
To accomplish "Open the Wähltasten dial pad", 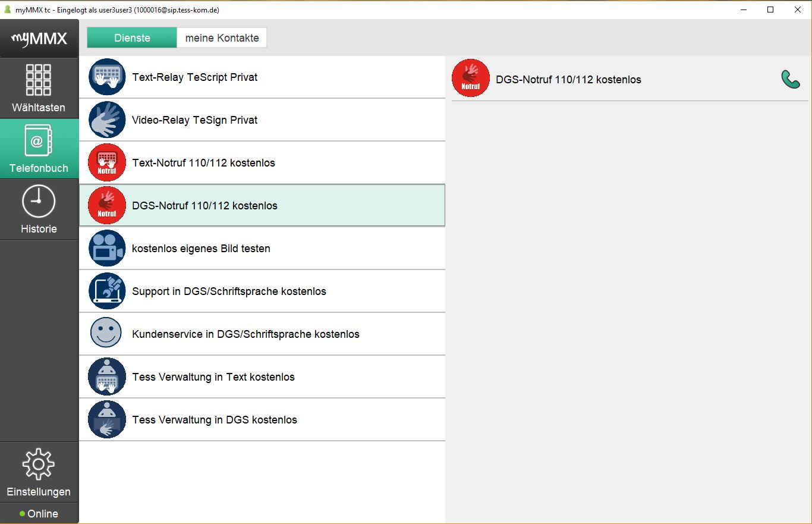I will 39,88.
